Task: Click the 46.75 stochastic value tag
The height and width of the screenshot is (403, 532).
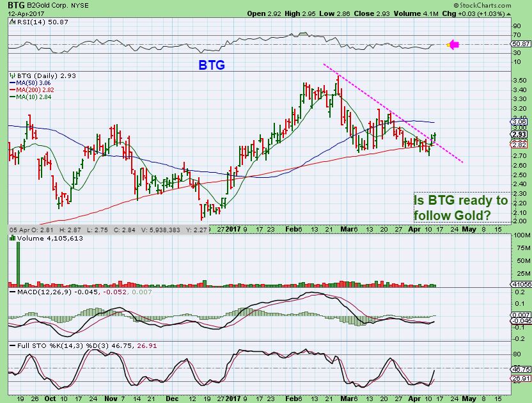Action: pos(520,369)
